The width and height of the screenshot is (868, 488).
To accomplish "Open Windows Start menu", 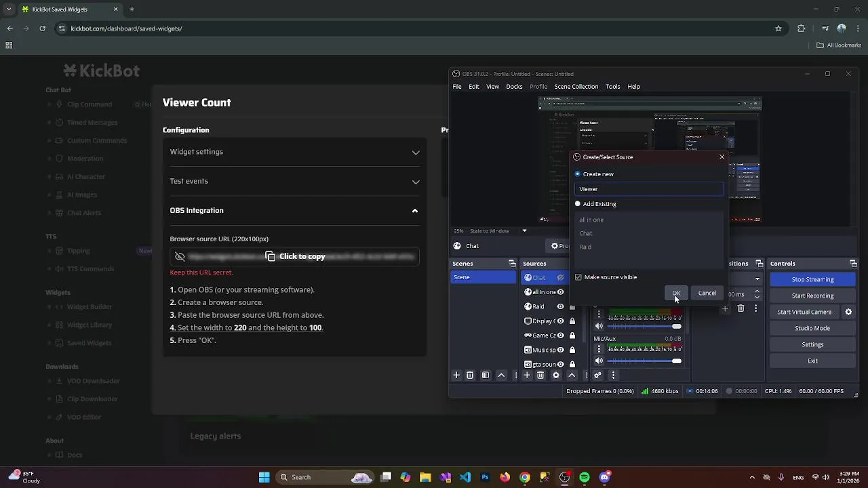I will (x=264, y=477).
